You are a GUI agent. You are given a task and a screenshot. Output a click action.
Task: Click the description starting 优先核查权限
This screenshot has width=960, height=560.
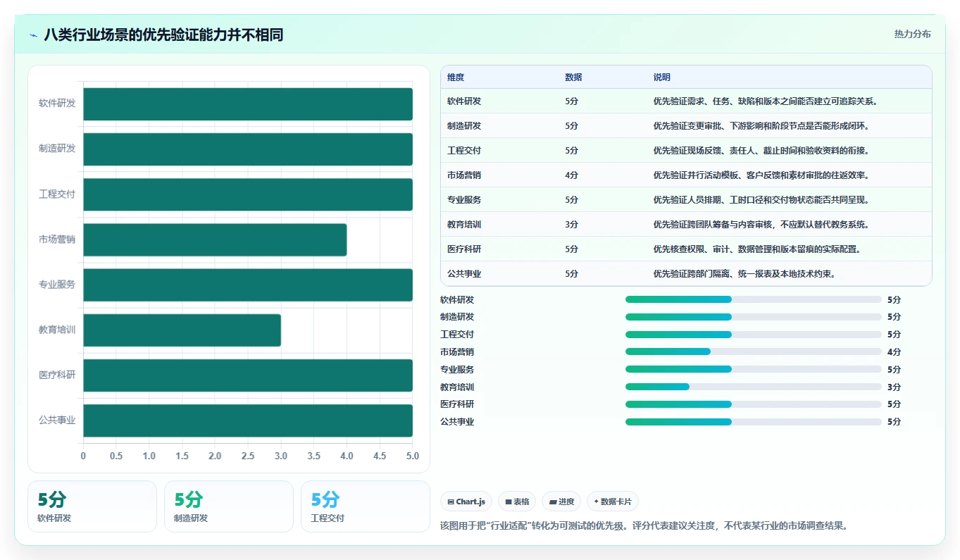[757, 249]
